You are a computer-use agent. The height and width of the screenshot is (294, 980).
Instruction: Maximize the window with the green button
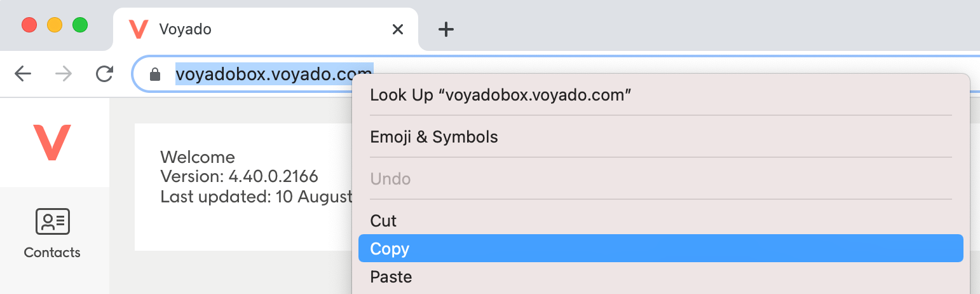click(80, 25)
